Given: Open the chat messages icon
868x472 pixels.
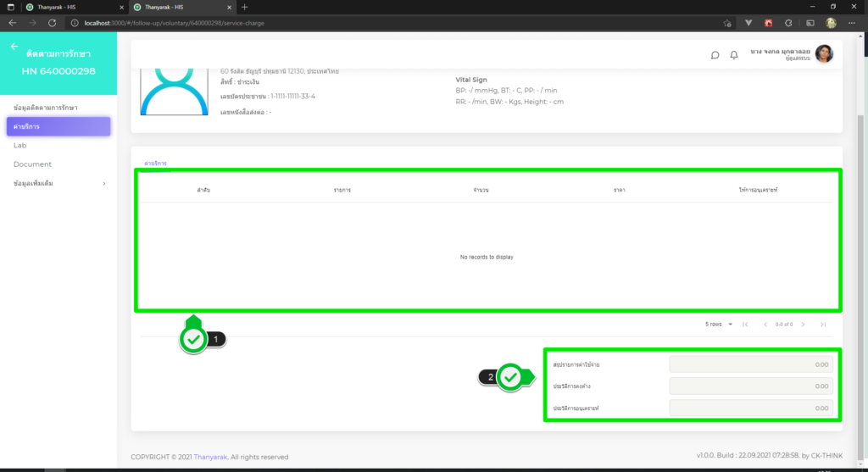Looking at the screenshot, I should 715,55.
